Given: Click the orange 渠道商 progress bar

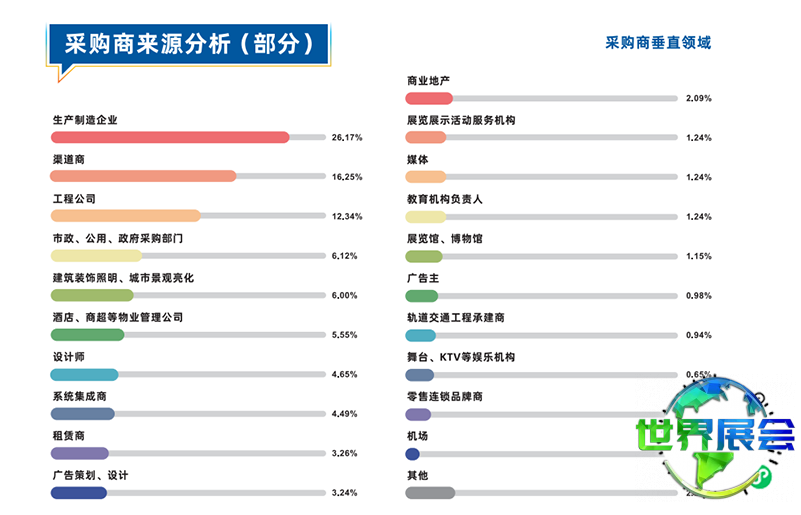Looking at the screenshot, I should tap(143, 176).
